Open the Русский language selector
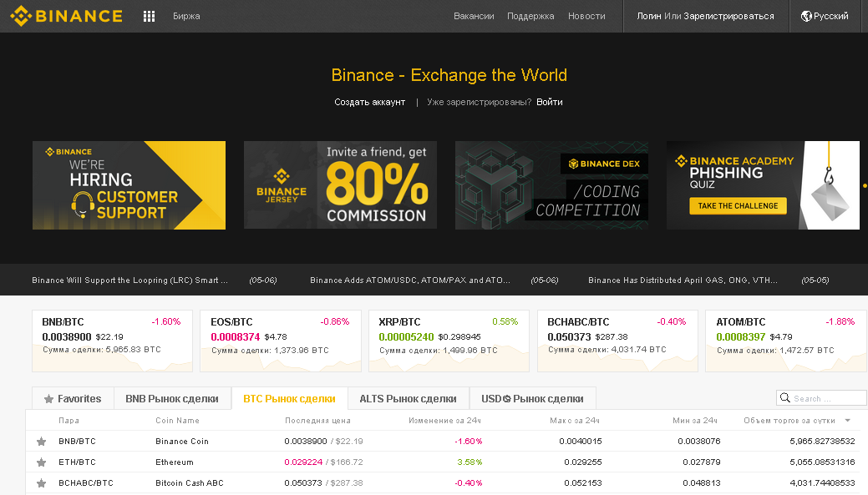This screenshot has width=868, height=495. tap(825, 16)
